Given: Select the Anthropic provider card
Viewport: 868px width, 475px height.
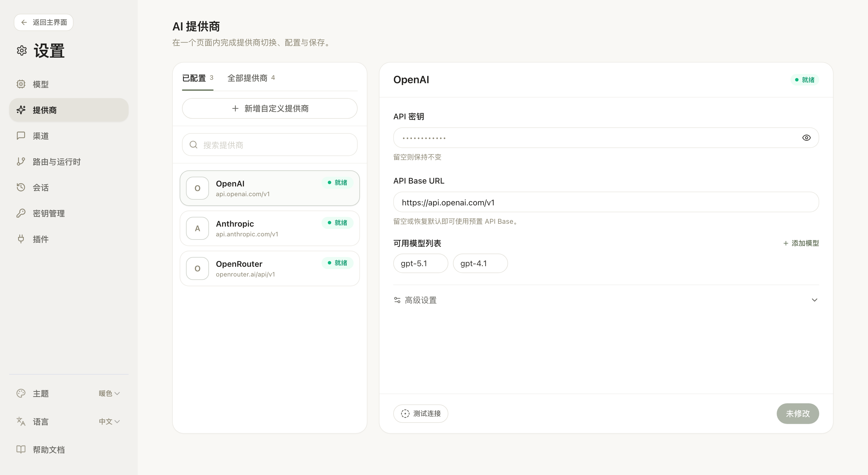Looking at the screenshot, I should pyautogui.click(x=270, y=228).
